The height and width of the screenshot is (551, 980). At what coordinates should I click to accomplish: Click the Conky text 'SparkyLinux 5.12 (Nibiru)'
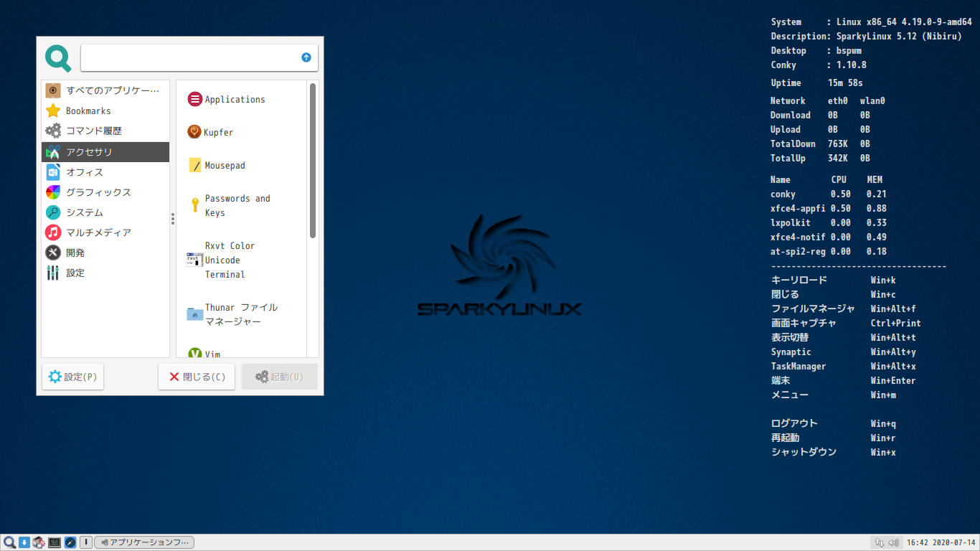pyautogui.click(x=898, y=36)
